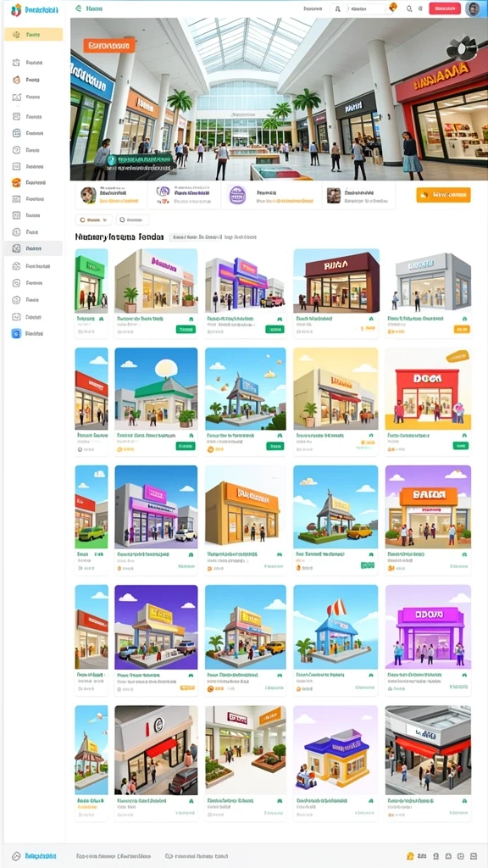Click the blue square icon at sidebar bottom
This screenshot has width=488, height=868.
[16, 334]
